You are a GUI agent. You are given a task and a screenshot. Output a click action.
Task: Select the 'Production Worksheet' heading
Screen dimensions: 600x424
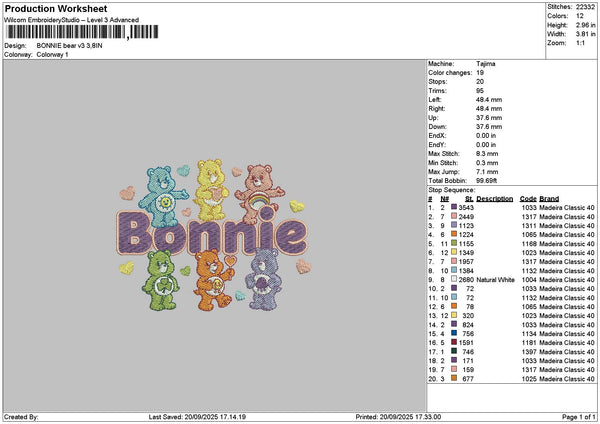tap(56, 8)
